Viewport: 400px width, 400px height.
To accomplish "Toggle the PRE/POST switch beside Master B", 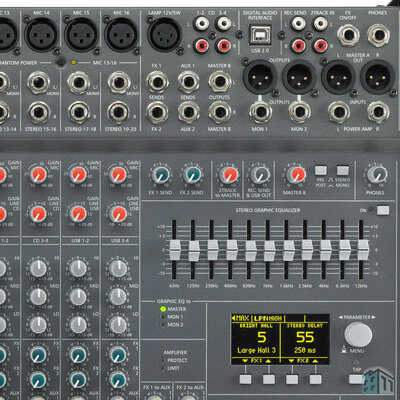I will click(x=321, y=170).
